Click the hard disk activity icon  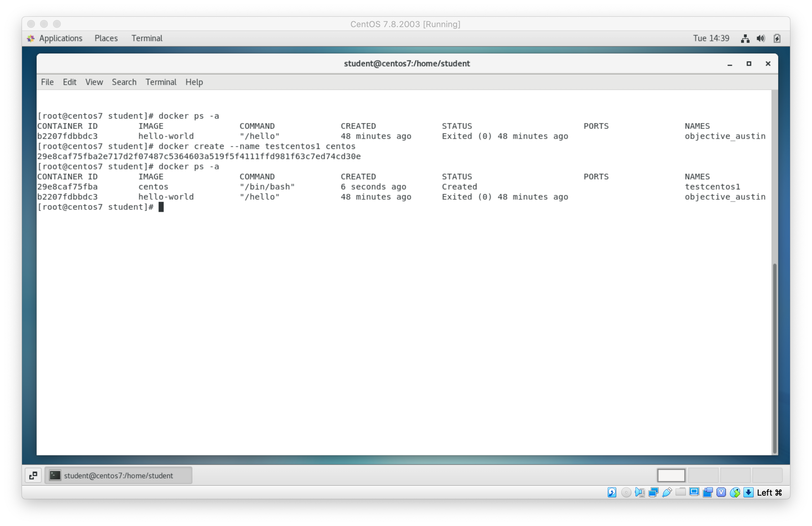click(612, 492)
